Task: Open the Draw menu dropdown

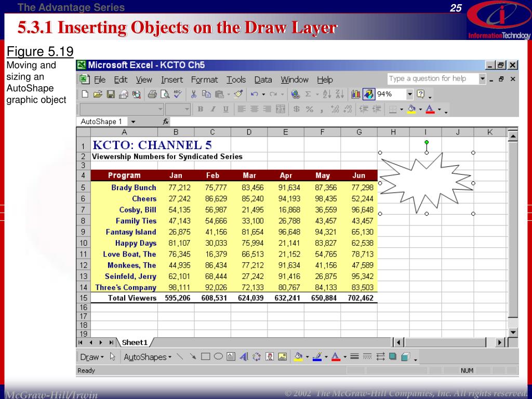Action: tap(91, 357)
